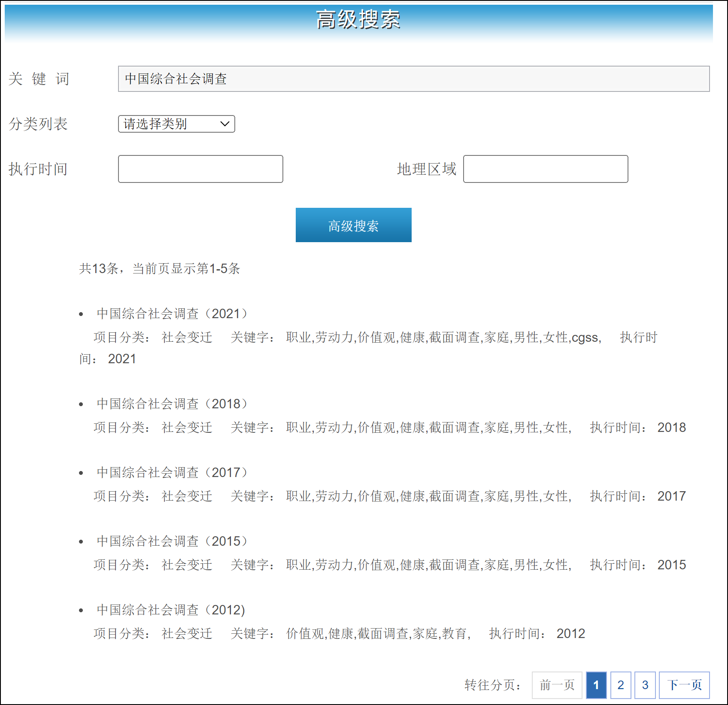Click the 分类列表 label text
Screen dimensions: 728x705
tap(38, 124)
